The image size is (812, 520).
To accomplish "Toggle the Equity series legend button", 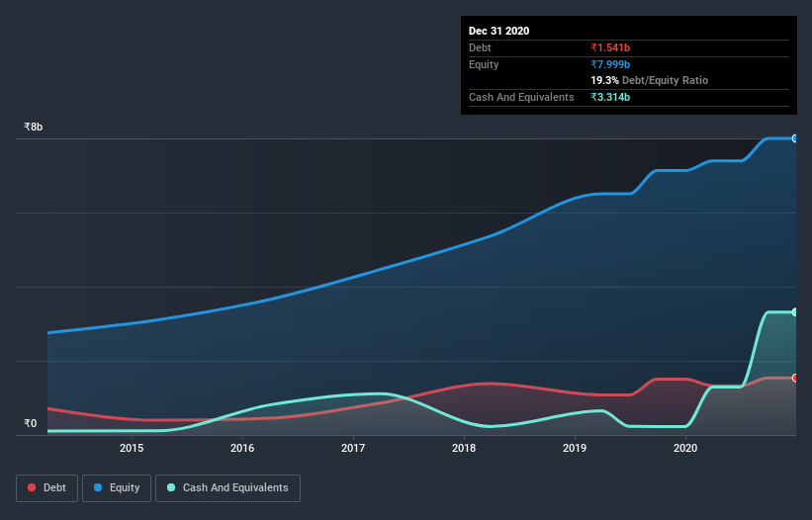I will click(117, 488).
